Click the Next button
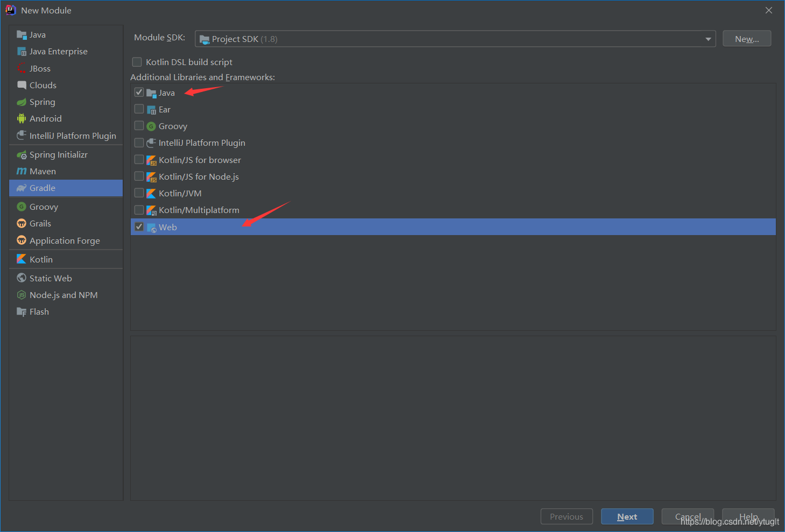Image resolution: width=785 pixels, height=532 pixels. pos(627,516)
